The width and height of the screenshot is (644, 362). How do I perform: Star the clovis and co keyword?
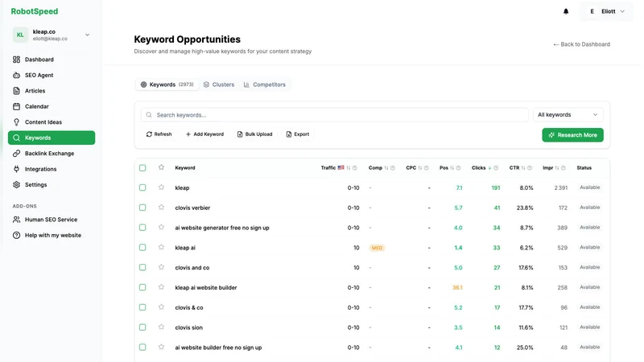pos(161,267)
